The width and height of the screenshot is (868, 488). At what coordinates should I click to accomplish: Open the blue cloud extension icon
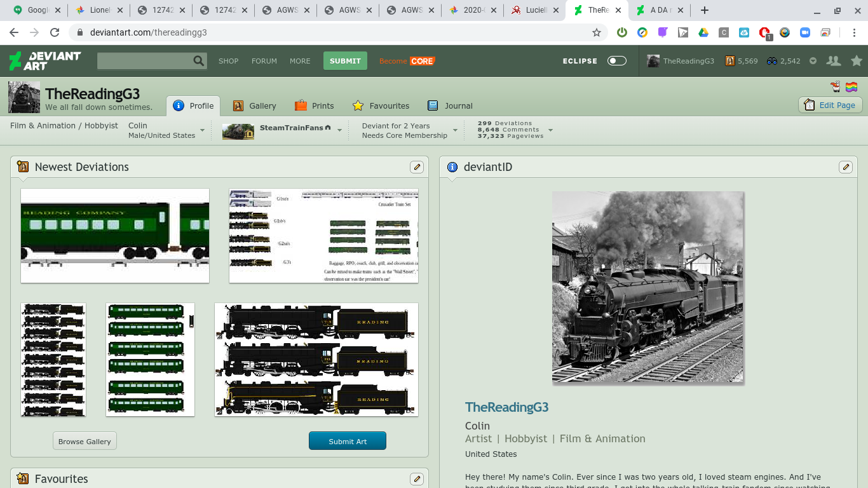pos(744,32)
